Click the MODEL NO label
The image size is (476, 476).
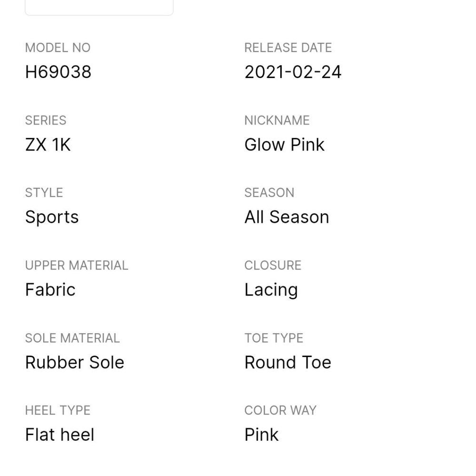coord(58,48)
